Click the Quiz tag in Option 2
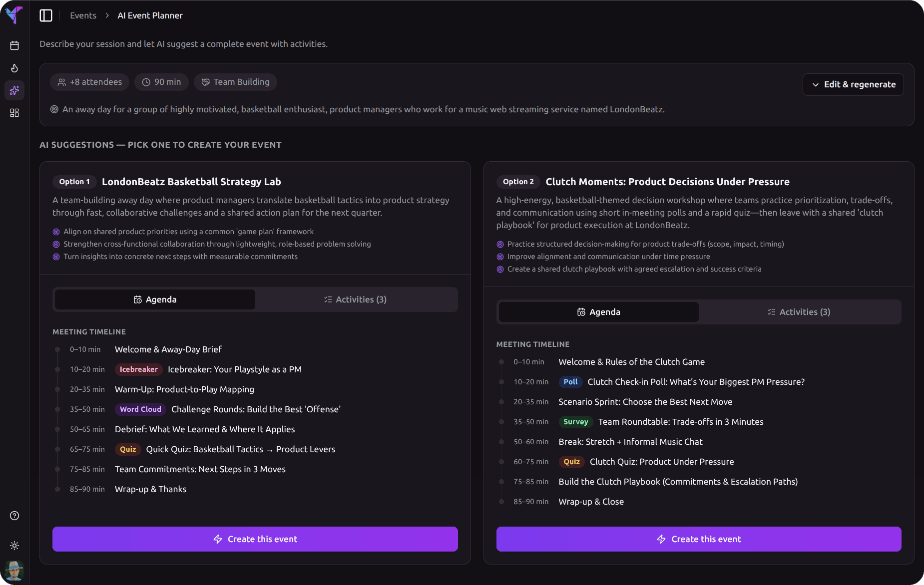924x585 pixels. tap(571, 462)
